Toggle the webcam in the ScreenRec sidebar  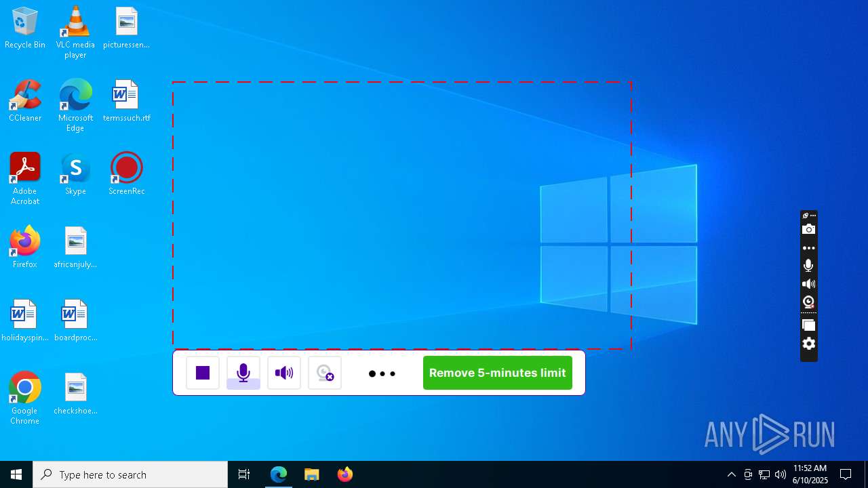(x=808, y=302)
